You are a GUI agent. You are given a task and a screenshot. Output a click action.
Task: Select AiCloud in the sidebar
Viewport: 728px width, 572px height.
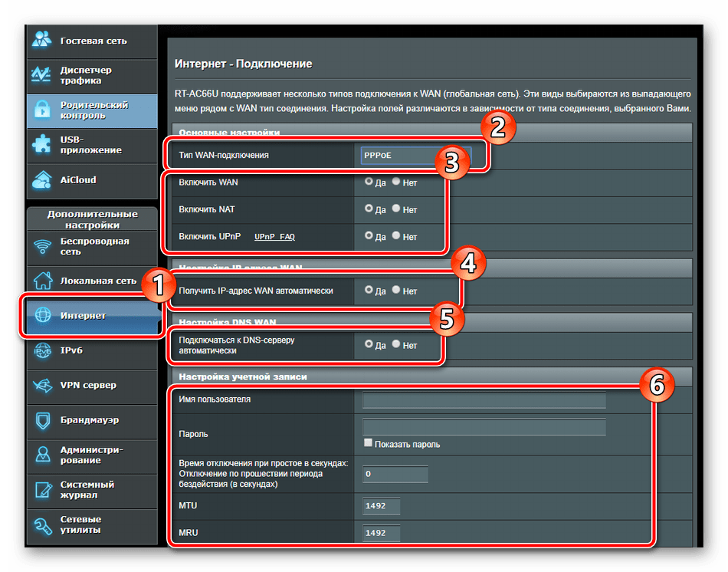93,180
